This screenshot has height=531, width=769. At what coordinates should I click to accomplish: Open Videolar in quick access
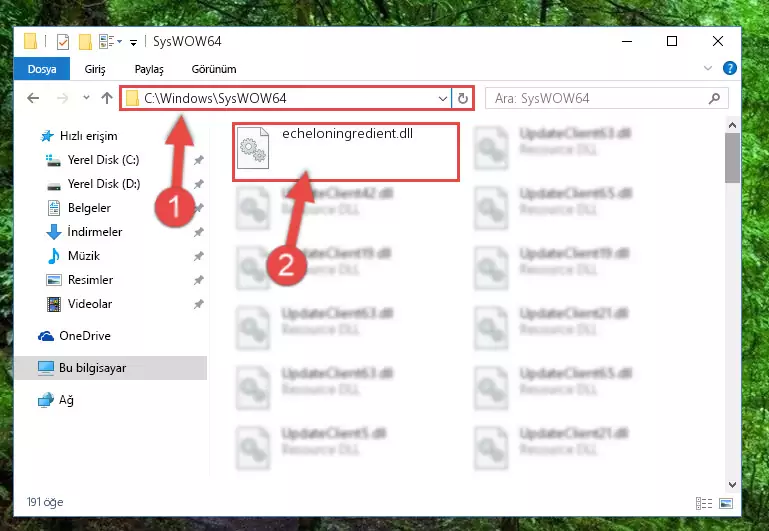(90, 304)
